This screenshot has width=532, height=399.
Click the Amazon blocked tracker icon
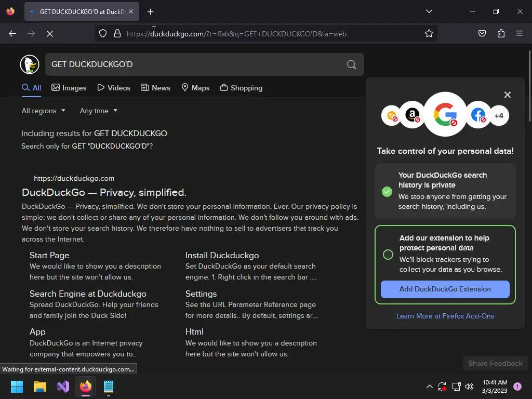point(412,115)
